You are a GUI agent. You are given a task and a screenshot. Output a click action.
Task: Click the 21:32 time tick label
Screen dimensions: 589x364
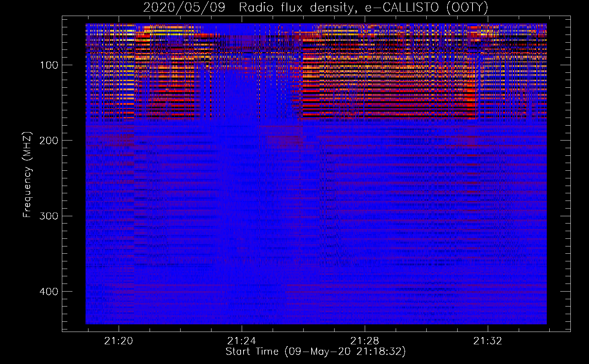click(488, 341)
